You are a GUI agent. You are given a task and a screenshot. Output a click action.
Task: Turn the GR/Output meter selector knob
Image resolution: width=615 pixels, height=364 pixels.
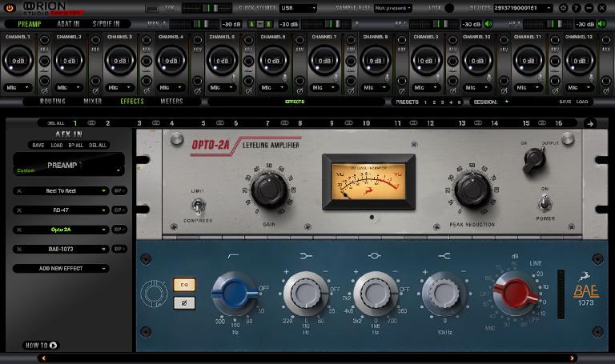pos(534,161)
